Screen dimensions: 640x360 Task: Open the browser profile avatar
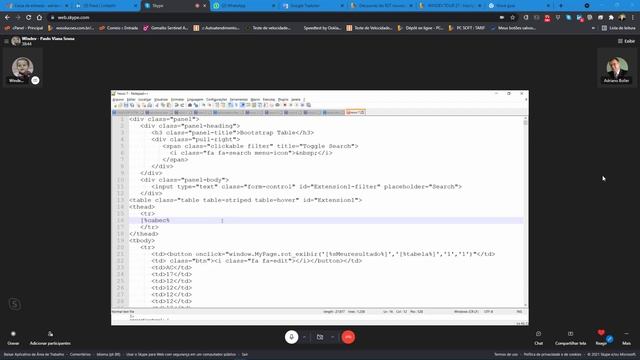[622, 18]
